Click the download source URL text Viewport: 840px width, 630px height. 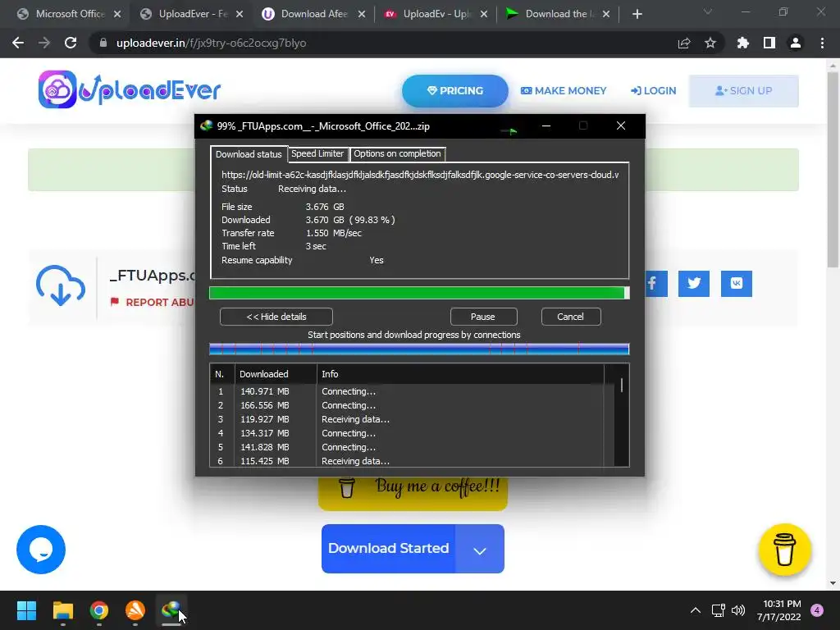(420, 175)
